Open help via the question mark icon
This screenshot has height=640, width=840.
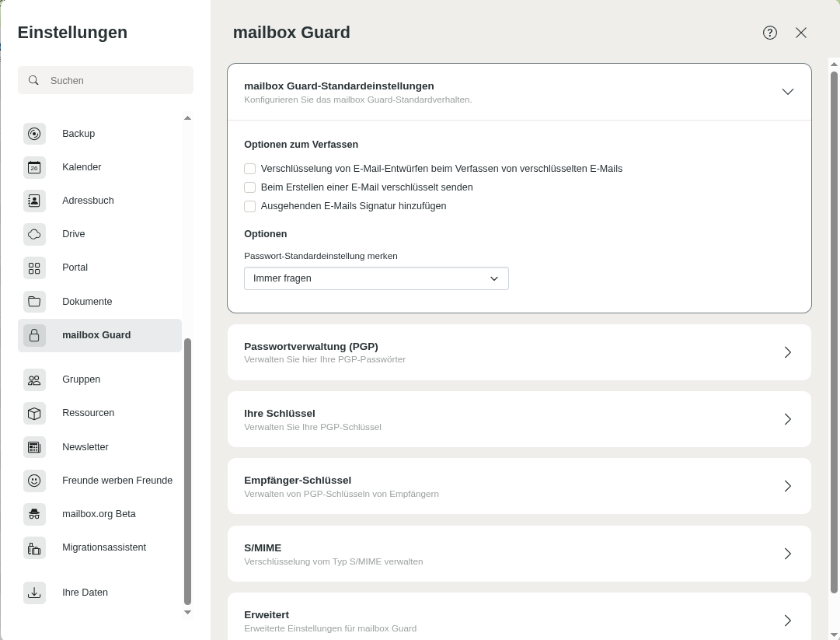point(770,33)
